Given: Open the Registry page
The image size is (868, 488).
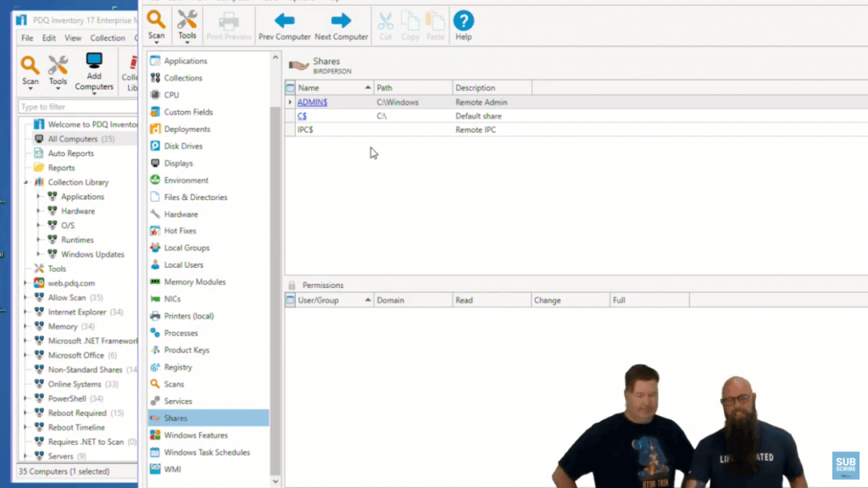Looking at the screenshot, I should click(x=178, y=368).
